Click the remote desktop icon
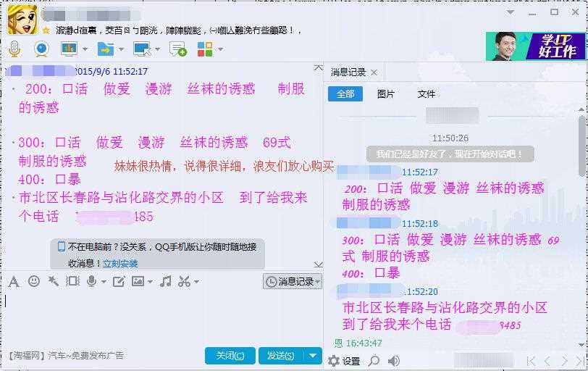 tap(143, 49)
